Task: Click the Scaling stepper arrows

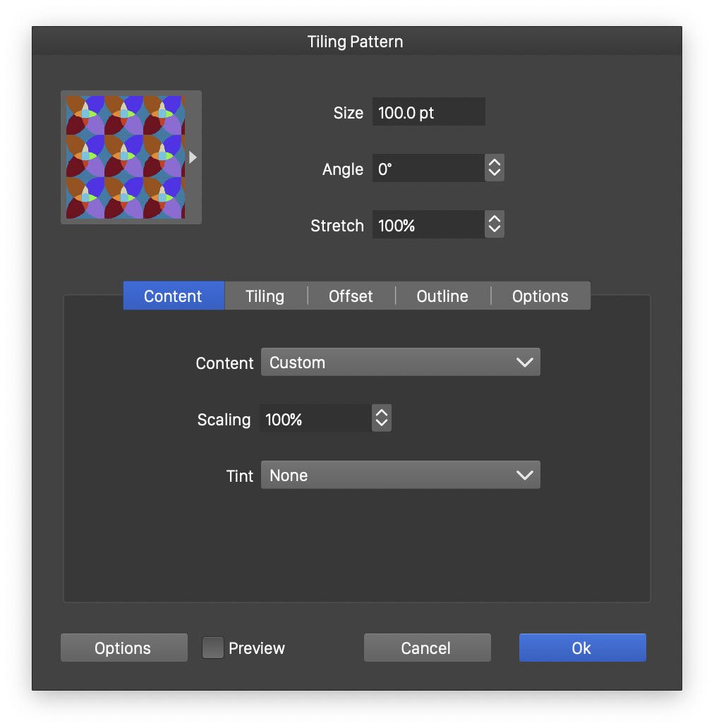Action: point(382,419)
